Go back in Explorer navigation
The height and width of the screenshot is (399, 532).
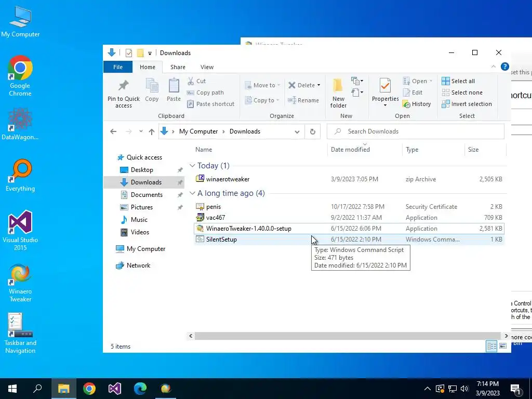[x=113, y=131]
